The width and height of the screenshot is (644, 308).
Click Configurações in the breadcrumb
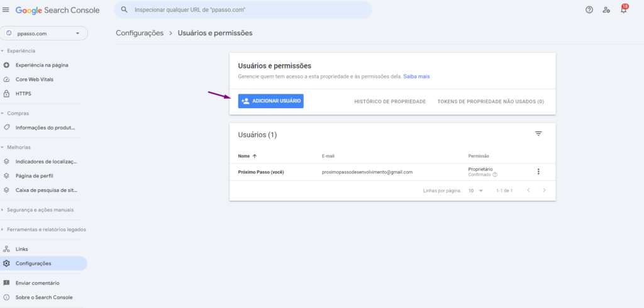(x=140, y=33)
